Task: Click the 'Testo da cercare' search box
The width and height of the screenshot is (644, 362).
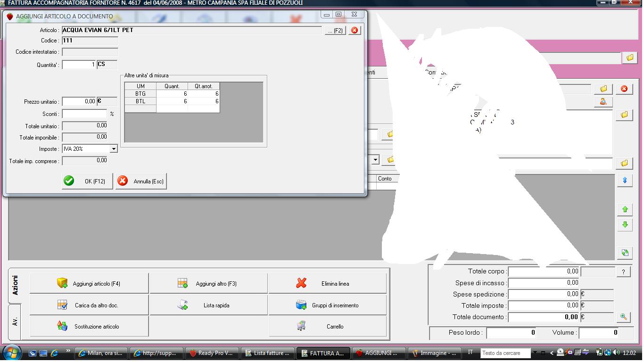Action: [x=505, y=353]
